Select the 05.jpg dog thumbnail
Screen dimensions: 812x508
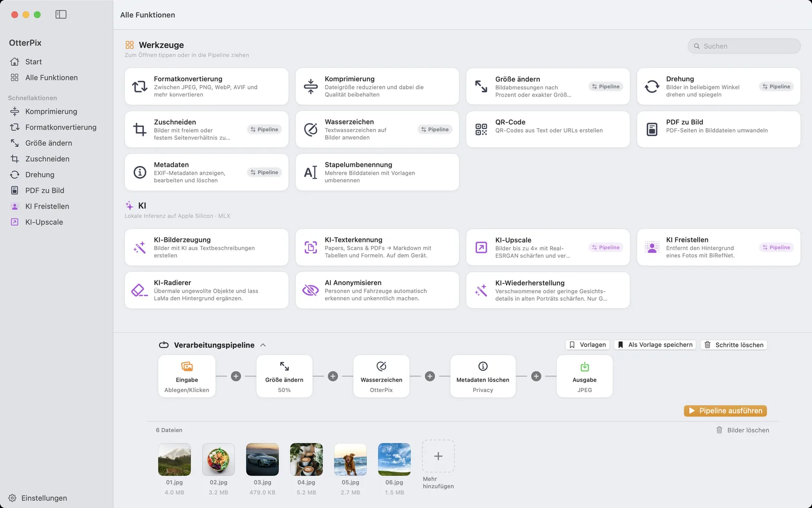(x=350, y=460)
